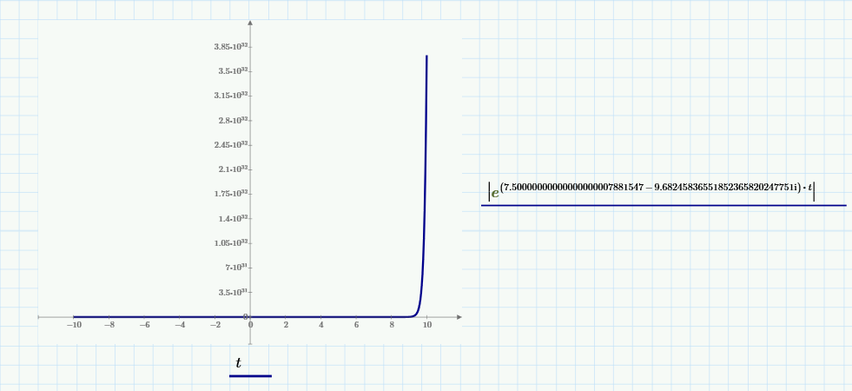Click the 2.8·10^32 y-axis tick label

234,121
